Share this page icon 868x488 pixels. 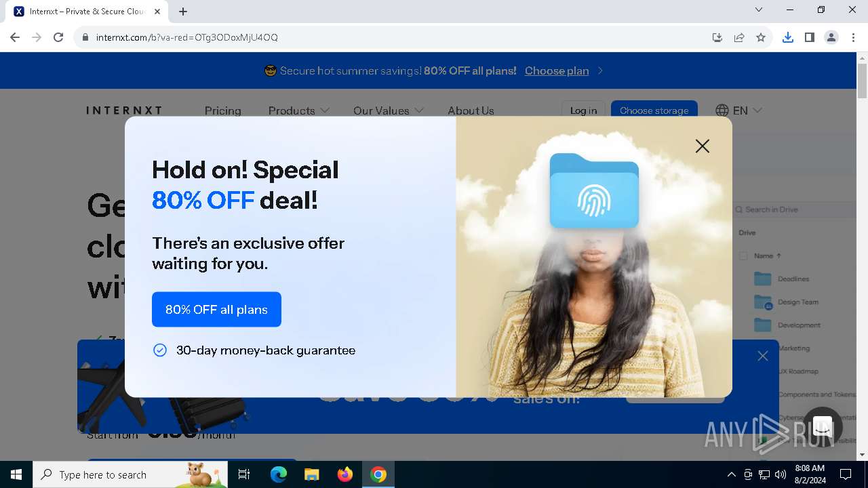coord(739,37)
